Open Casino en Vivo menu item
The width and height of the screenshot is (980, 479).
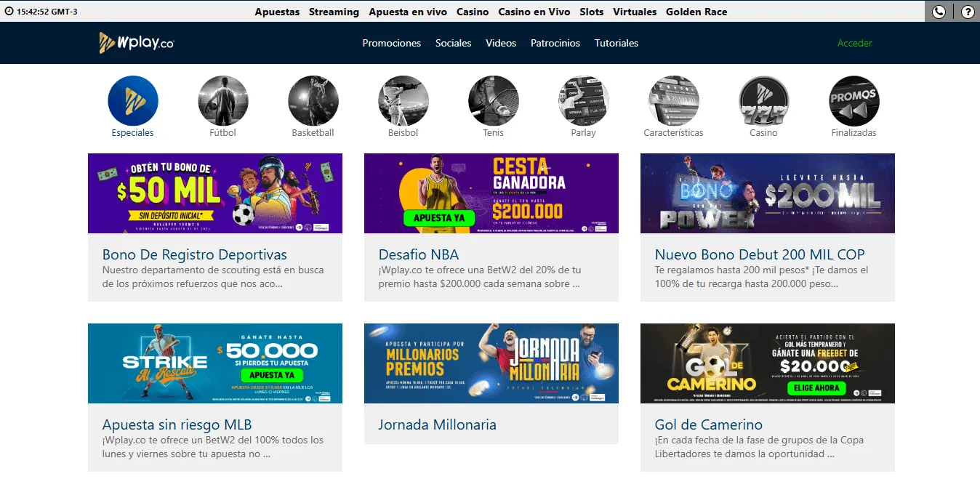pos(534,12)
